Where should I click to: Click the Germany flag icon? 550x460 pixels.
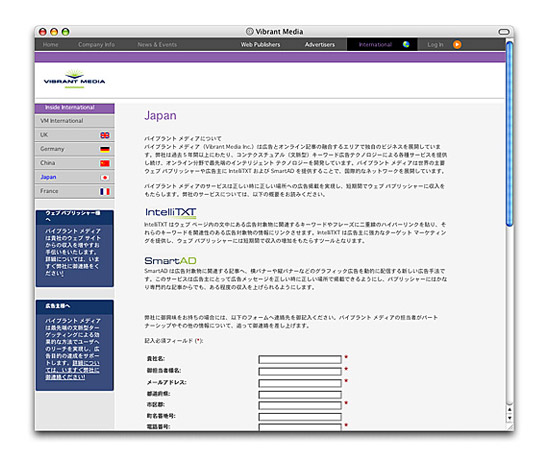coord(105,149)
